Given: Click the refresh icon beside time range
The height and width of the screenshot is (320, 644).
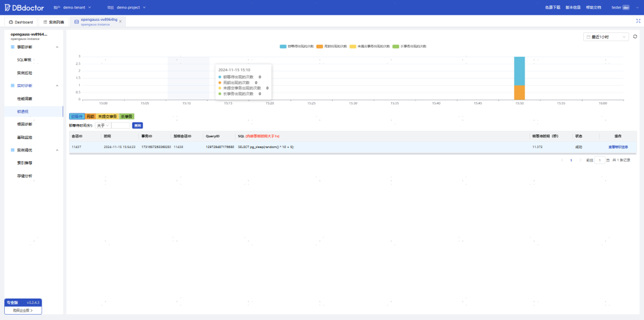Looking at the screenshot, I should [x=635, y=36].
